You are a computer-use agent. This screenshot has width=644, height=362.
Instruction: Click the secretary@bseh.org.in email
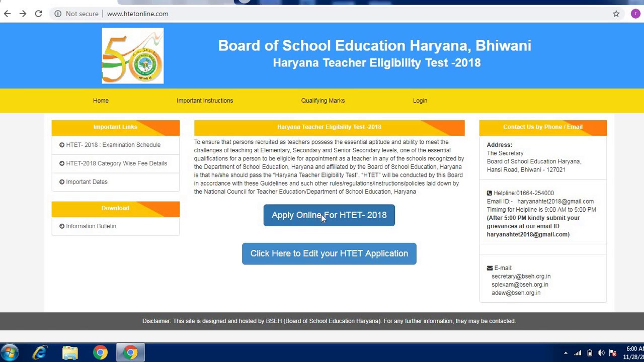click(x=521, y=276)
